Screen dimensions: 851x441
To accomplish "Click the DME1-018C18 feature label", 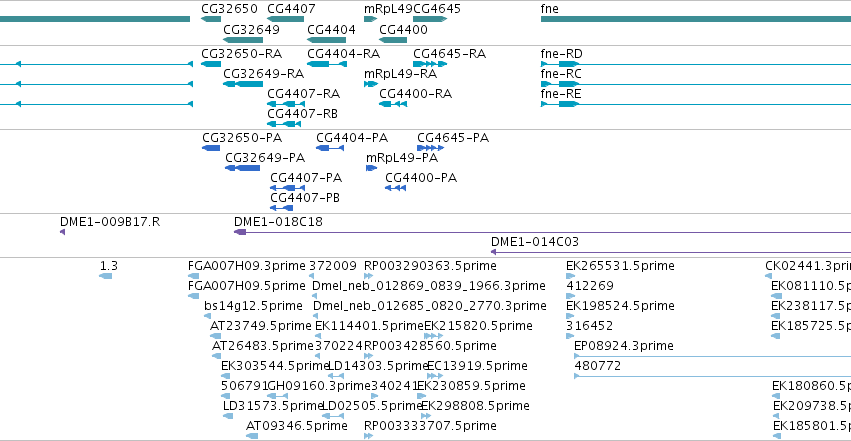I will [278, 222].
